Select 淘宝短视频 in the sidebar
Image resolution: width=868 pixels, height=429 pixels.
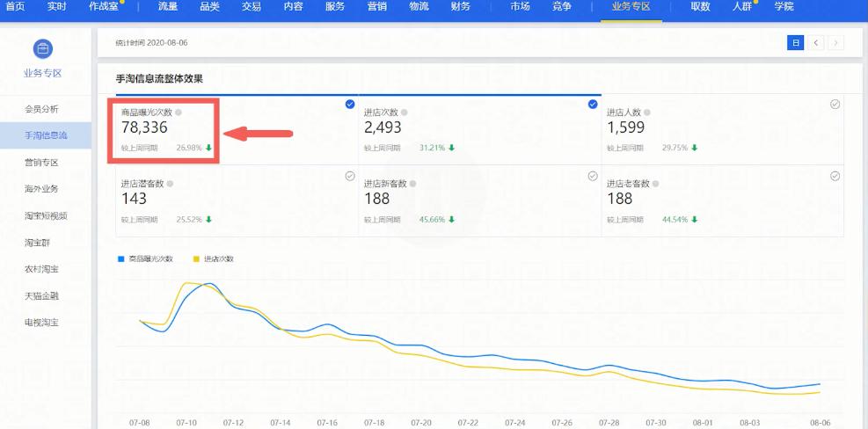click(46, 216)
